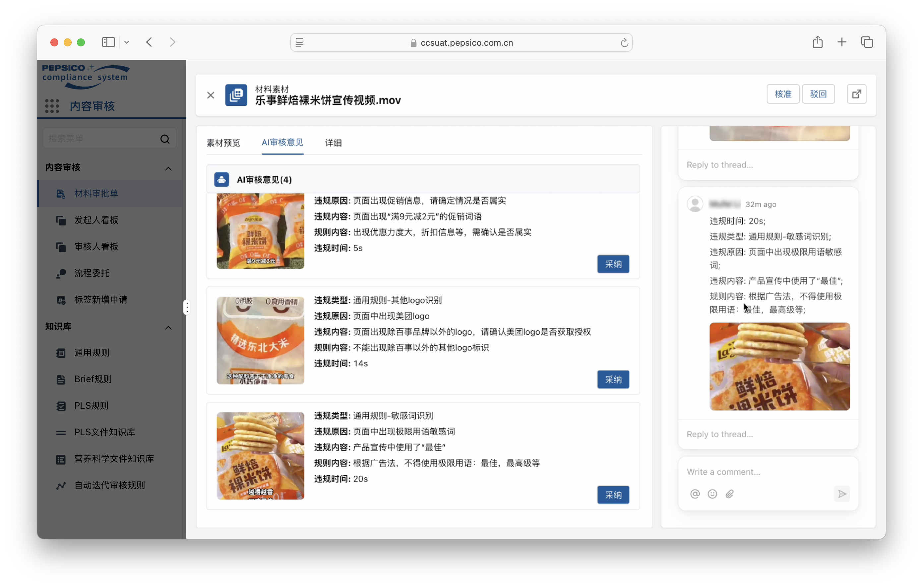Open the rice cake image in 32m ago comment
Image resolution: width=923 pixels, height=588 pixels.
[x=779, y=366]
